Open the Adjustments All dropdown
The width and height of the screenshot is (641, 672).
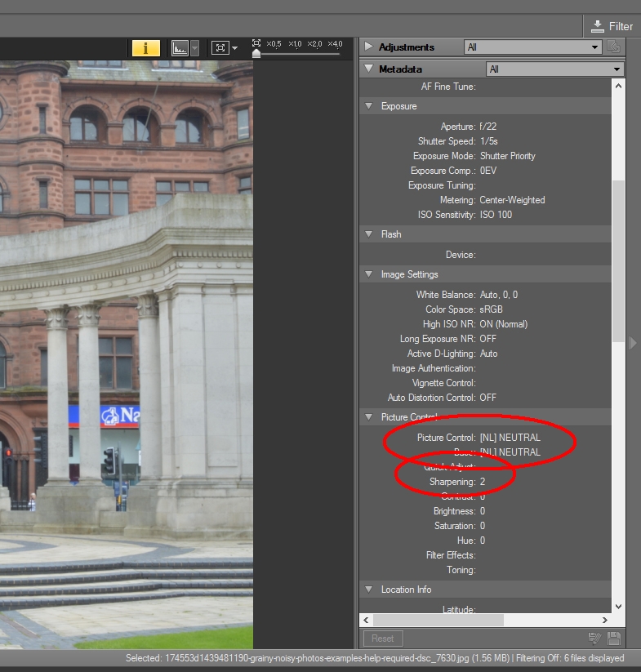click(532, 47)
